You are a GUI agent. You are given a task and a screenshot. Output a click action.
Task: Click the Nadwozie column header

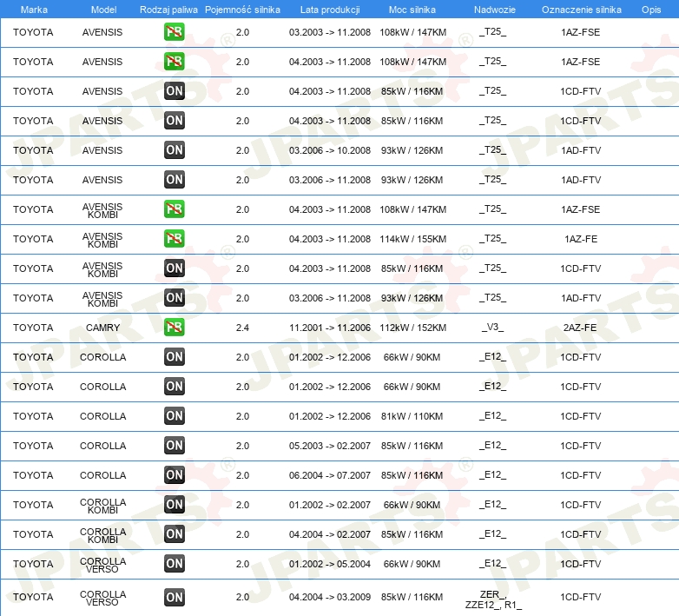pyautogui.click(x=495, y=10)
